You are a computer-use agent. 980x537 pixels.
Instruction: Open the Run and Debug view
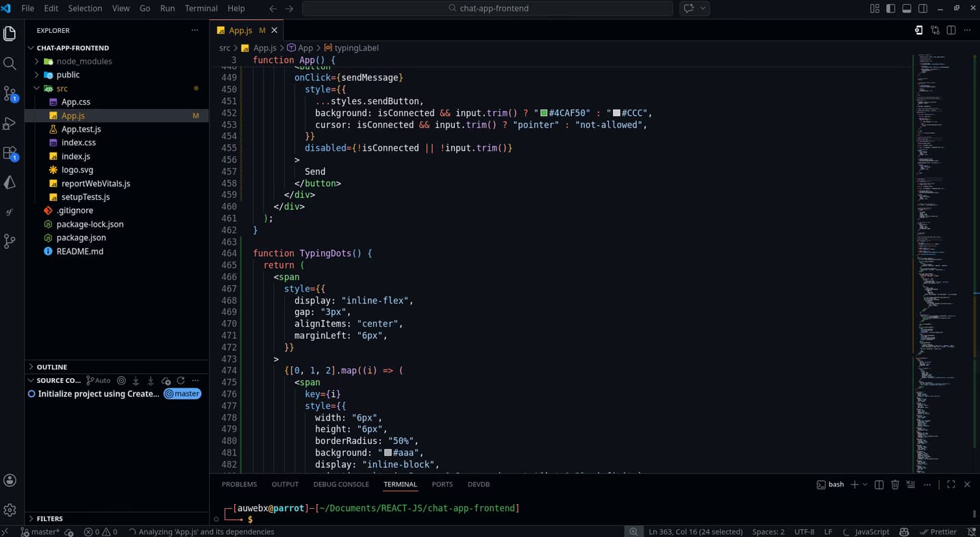click(10, 124)
